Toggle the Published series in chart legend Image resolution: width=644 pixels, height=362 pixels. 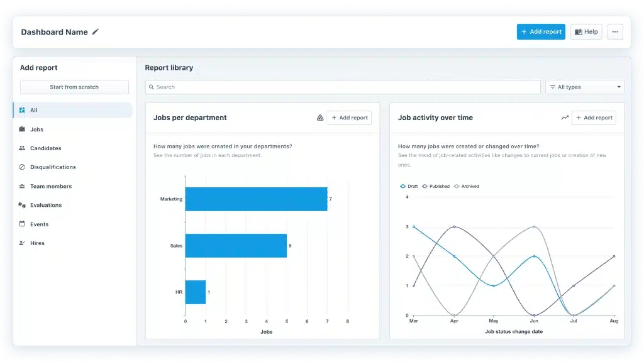(436, 187)
